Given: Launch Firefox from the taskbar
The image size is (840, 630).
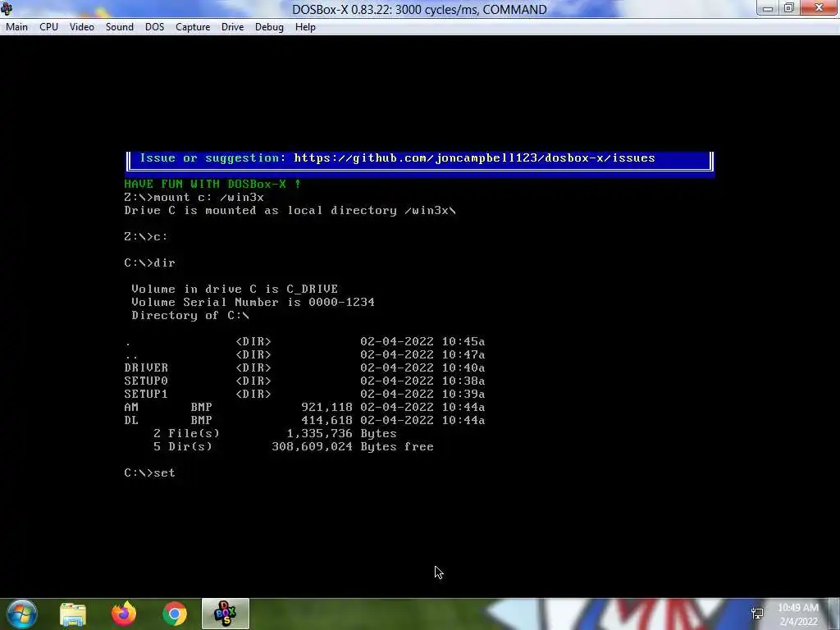Looking at the screenshot, I should pyautogui.click(x=124, y=614).
